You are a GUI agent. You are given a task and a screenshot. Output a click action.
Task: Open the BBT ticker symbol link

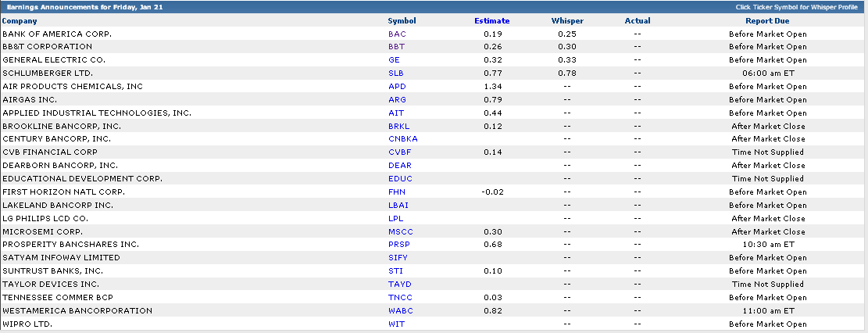tap(396, 47)
